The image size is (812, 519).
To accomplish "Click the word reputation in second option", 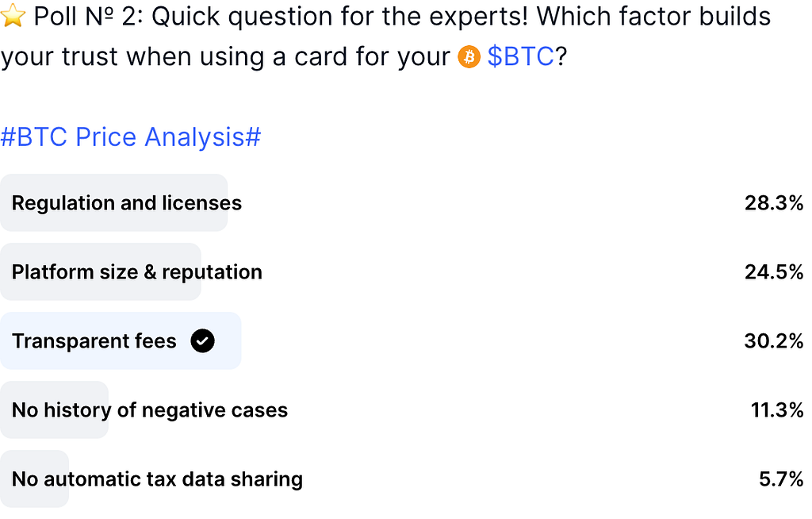I will 212,273.
